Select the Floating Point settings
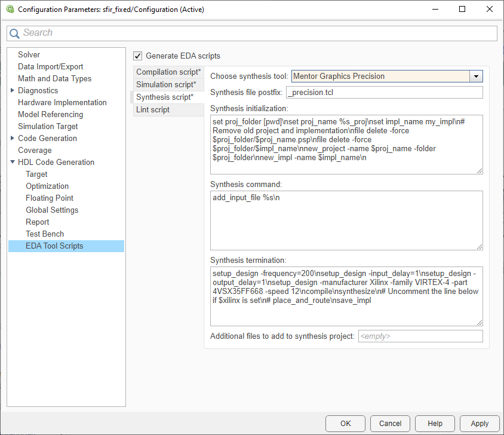This screenshot has width=504, height=435. pos(49,198)
